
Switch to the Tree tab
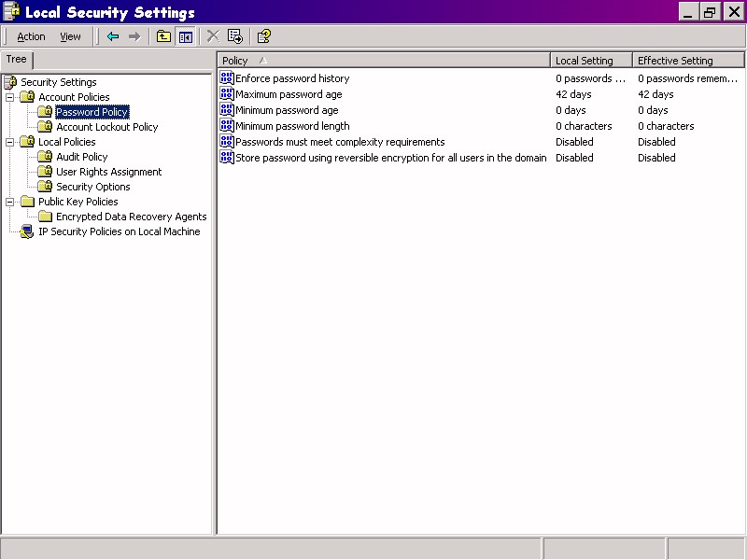tap(17, 60)
